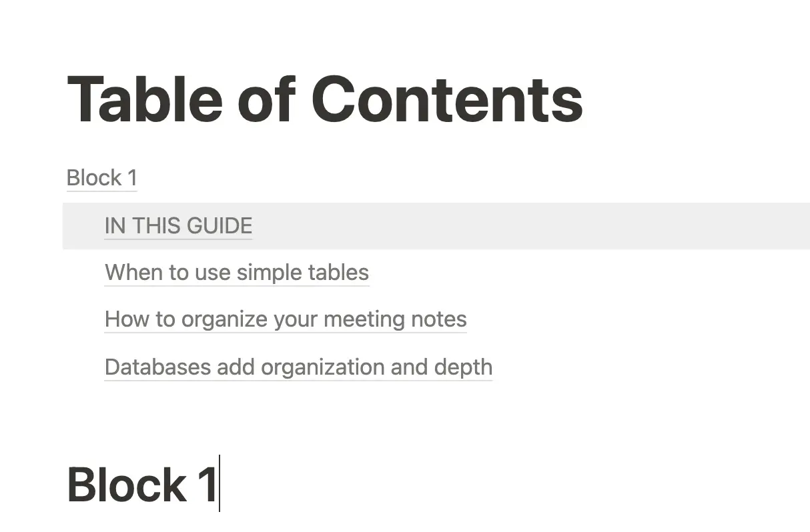Go to "When to use simple tables"
The image size is (810, 532).
point(236,273)
